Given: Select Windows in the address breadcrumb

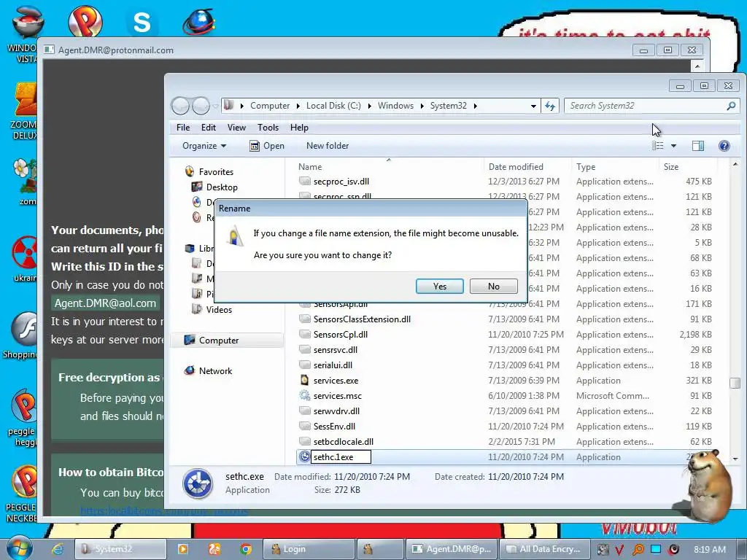Looking at the screenshot, I should [395, 106].
